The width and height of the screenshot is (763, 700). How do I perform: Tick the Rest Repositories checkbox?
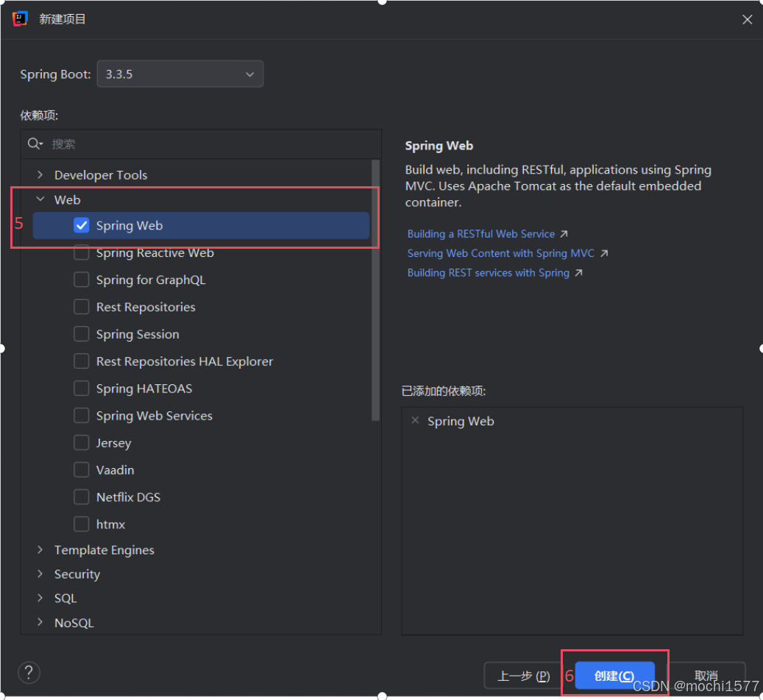tap(81, 307)
